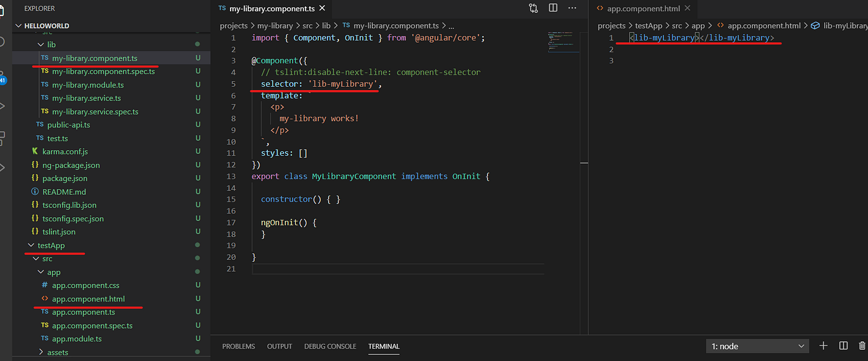868x361 pixels.
Task: Click the info icon beside README.md
Action: [x=36, y=192]
